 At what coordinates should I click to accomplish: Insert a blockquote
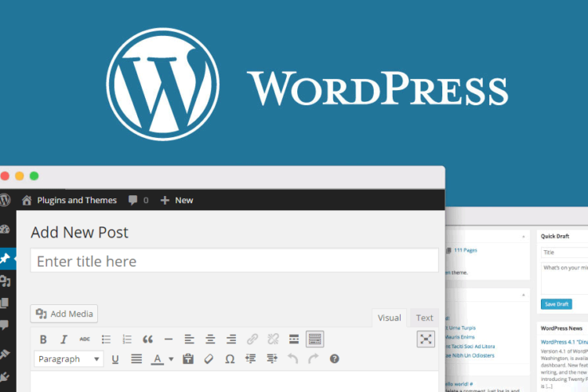point(147,339)
